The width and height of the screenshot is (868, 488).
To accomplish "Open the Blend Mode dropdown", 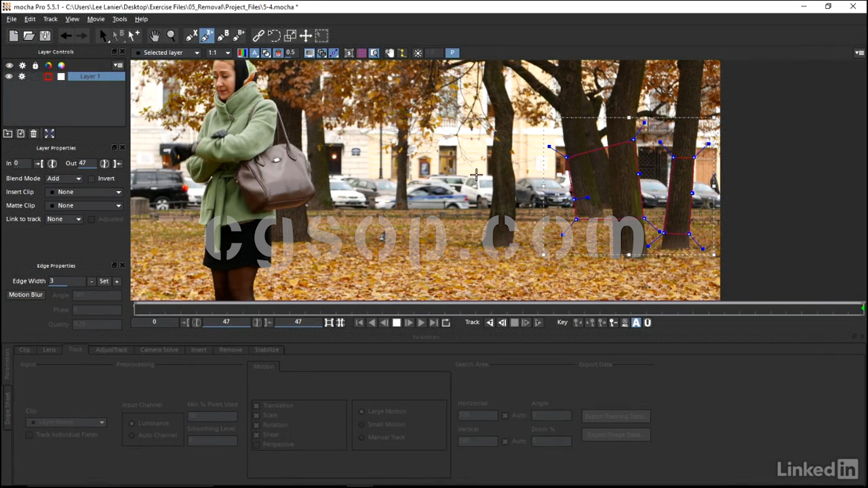I will 64,179.
